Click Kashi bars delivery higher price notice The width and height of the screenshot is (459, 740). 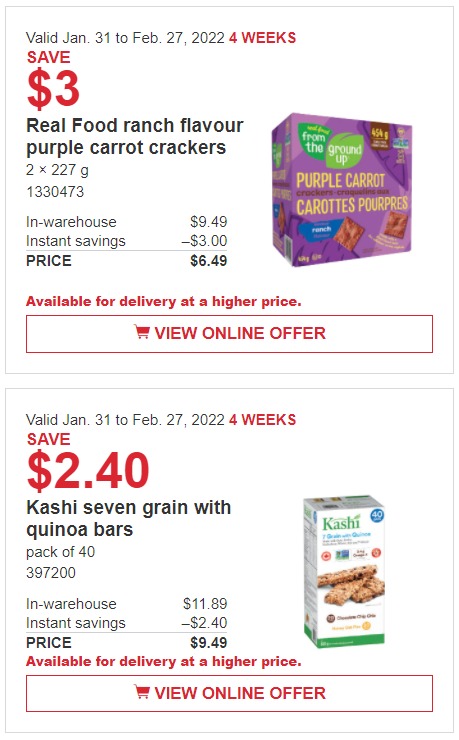[164, 661]
